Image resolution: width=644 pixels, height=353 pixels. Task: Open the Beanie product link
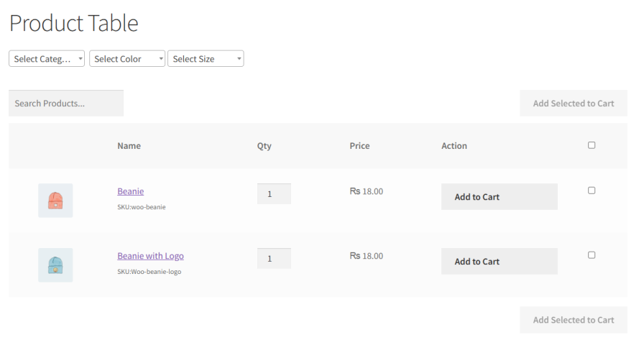[x=131, y=191]
